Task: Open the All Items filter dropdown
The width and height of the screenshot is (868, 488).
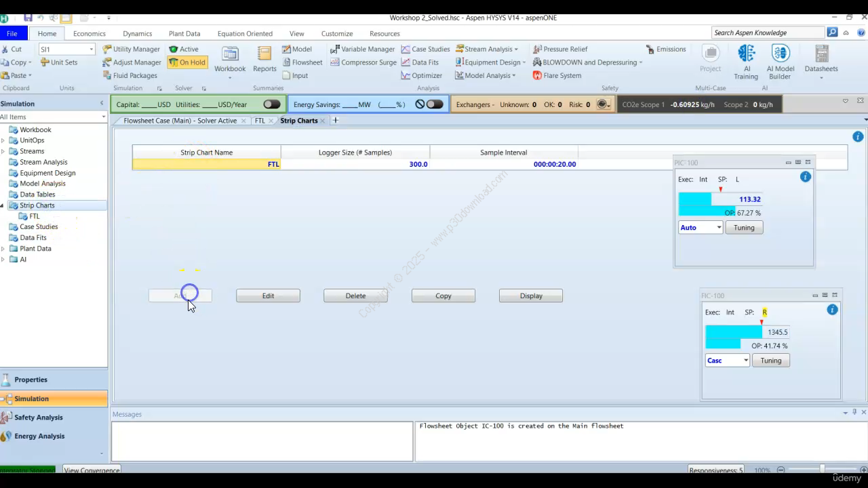Action: click(103, 117)
